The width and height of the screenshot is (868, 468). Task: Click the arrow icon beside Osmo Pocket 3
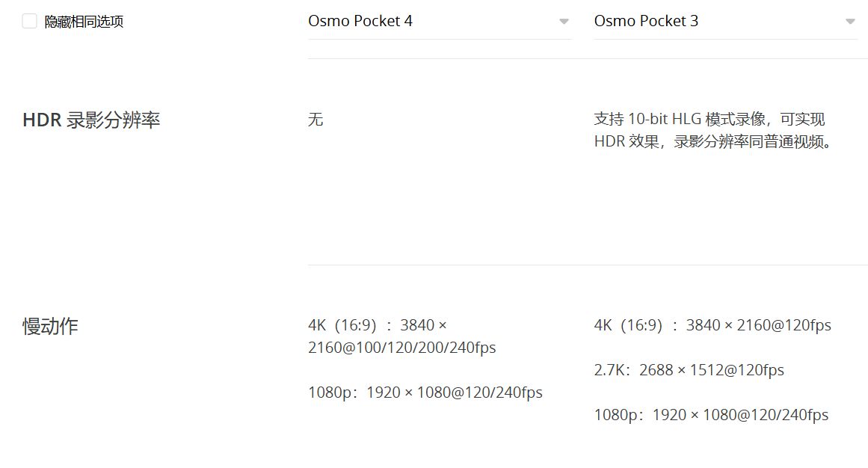pos(850,22)
